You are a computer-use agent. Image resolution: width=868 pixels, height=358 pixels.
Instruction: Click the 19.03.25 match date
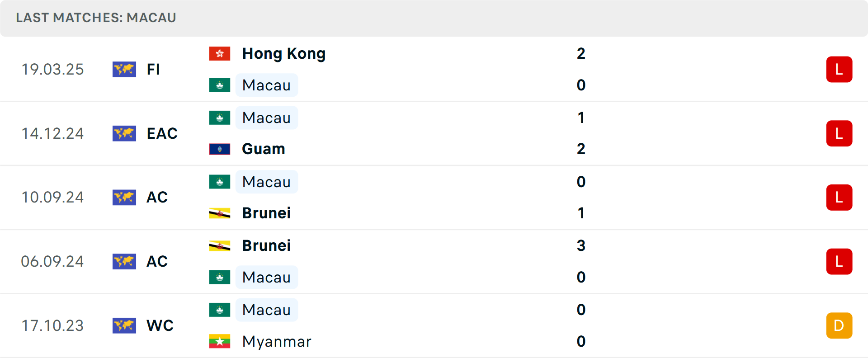52,70
